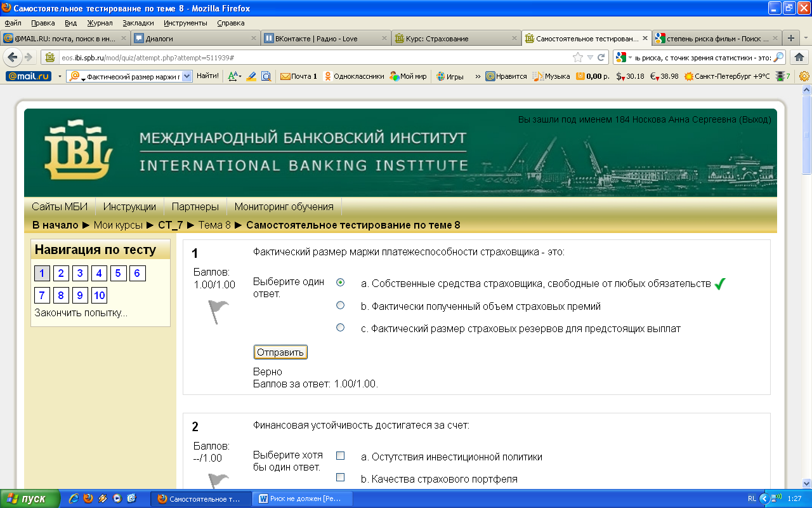Open the dropdown arrow beside the @mail.ru logo

click(60, 76)
